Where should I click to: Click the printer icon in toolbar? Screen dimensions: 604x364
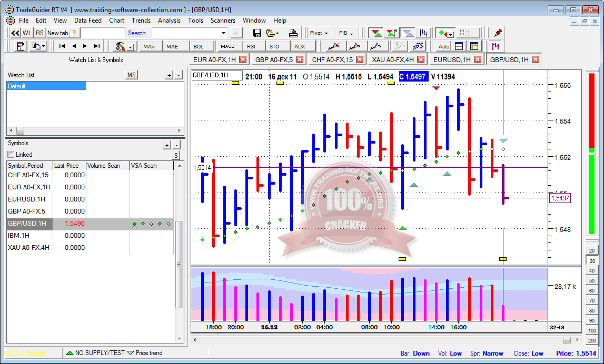click(293, 33)
